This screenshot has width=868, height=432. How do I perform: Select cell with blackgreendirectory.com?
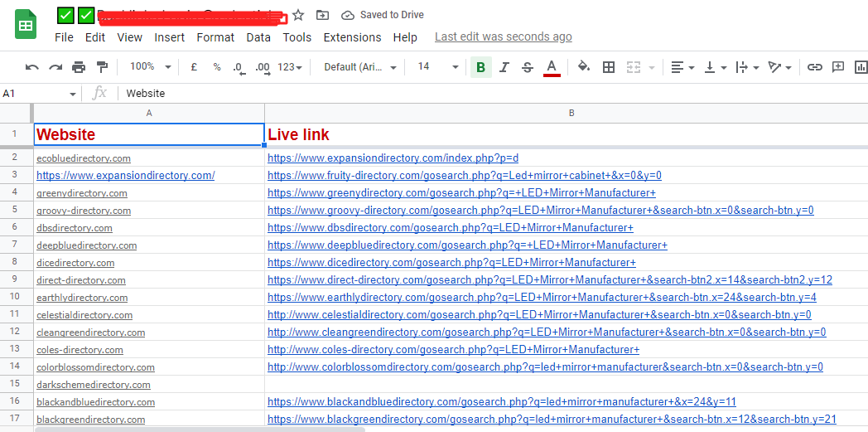[149, 420]
